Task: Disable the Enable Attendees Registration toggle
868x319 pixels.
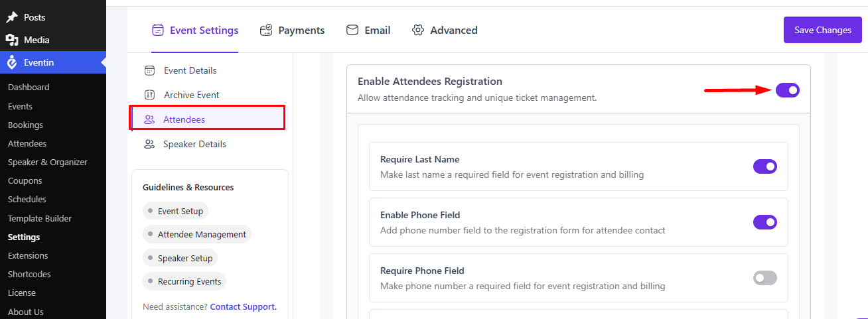Action: 788,90
